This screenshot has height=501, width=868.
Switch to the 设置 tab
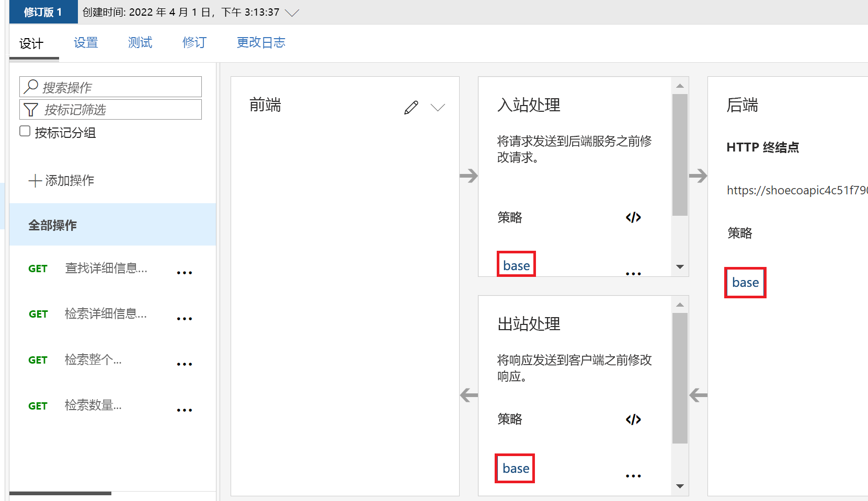click(x=86, y=42)
